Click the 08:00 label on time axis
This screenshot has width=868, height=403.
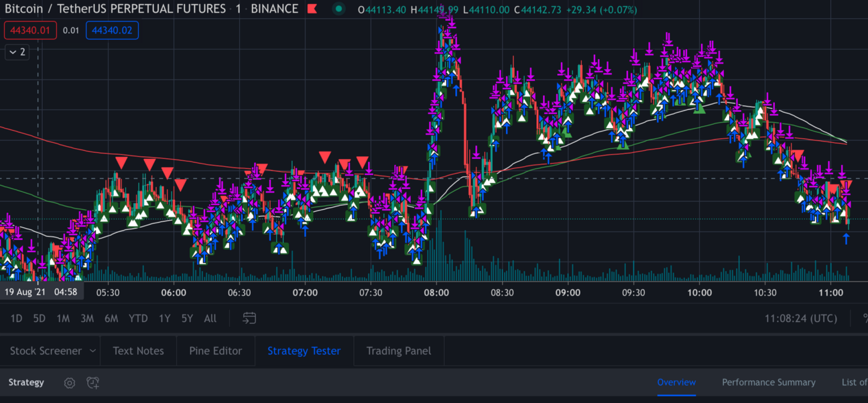tap(436, 292)
